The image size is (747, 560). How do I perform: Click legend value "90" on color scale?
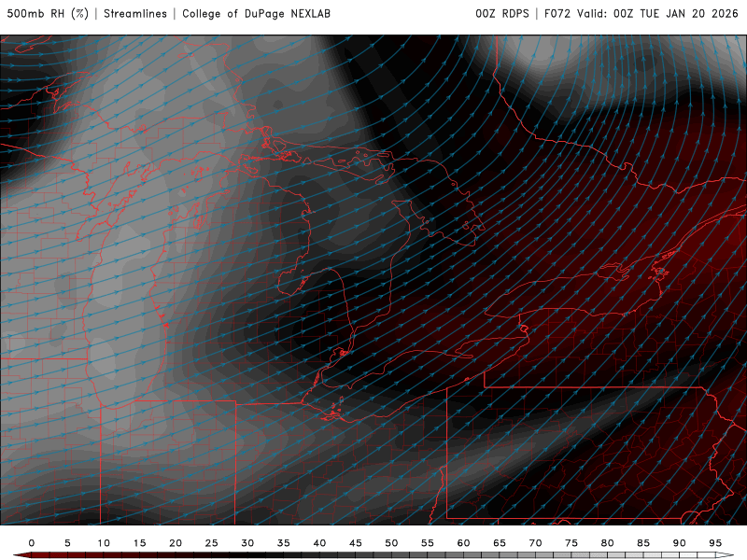pyautogui.click(x=680, y=543)
